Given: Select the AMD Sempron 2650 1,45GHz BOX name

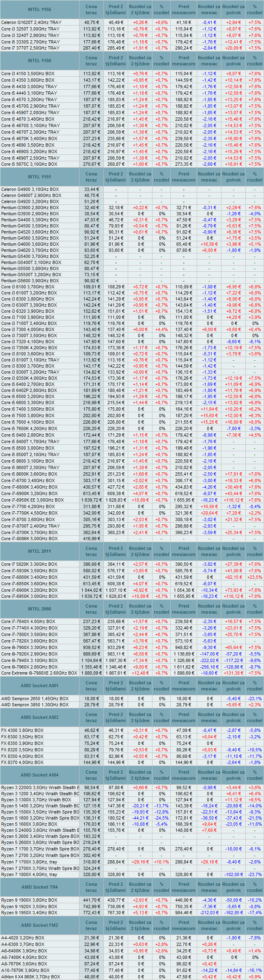Looking at the screenshot, I should click(35, 699).
